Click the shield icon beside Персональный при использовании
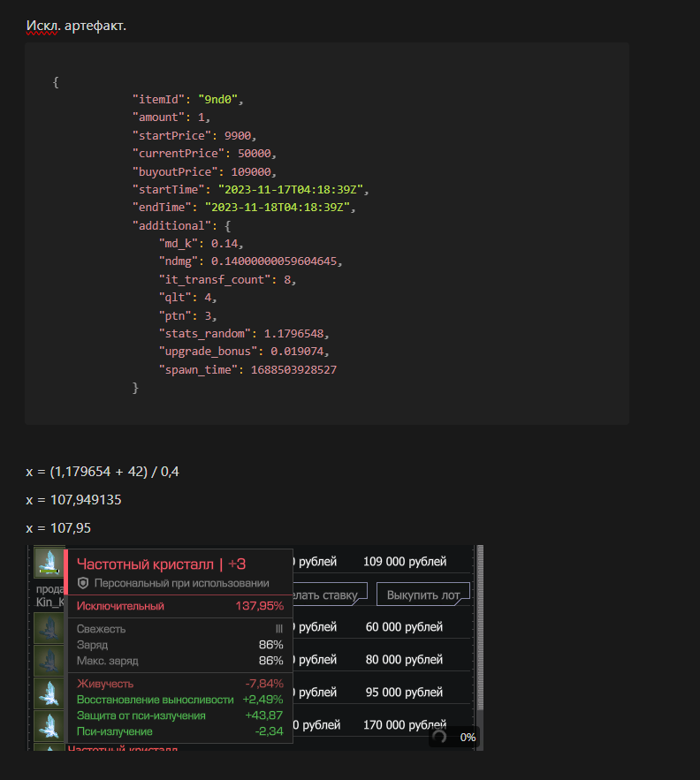The image size is (700, 780). [83, 583]
